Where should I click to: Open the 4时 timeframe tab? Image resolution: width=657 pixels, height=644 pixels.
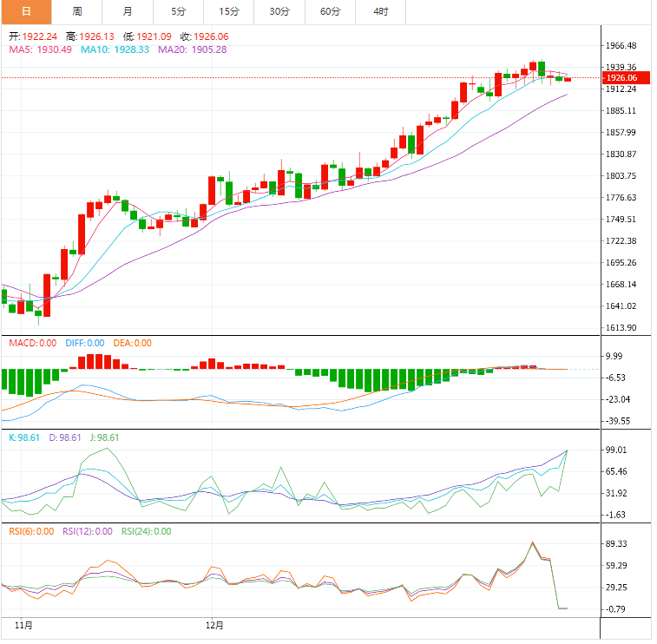click(380, 11)
